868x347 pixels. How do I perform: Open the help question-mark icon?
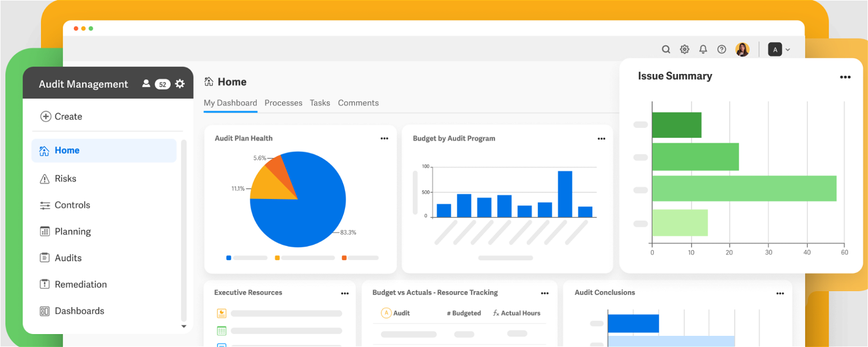721,49
